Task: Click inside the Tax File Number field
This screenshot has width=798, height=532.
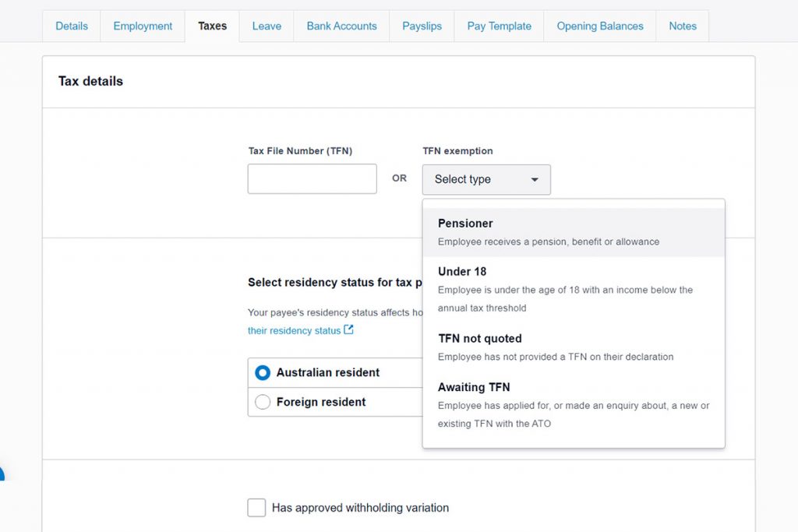Action: (x=312, y=178)
